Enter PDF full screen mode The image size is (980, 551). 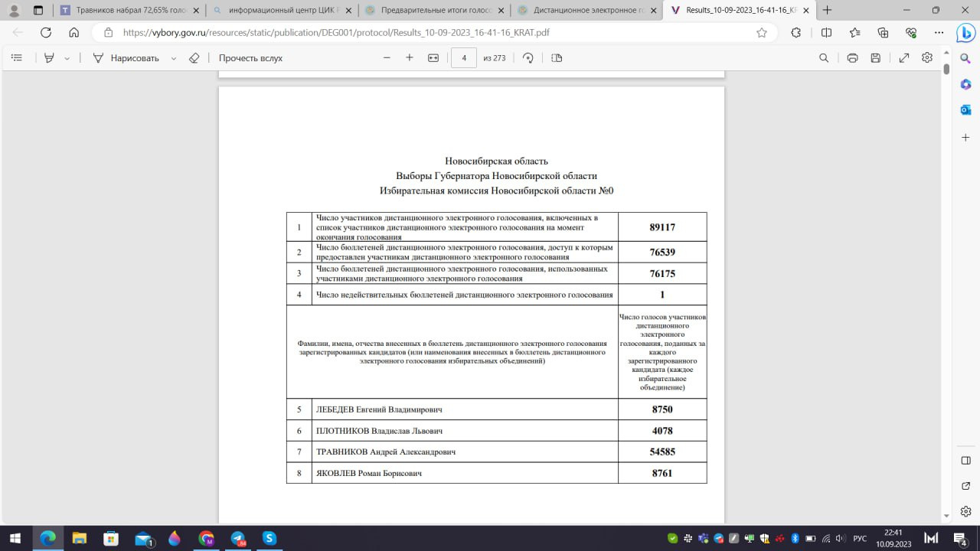click(904, 58)
